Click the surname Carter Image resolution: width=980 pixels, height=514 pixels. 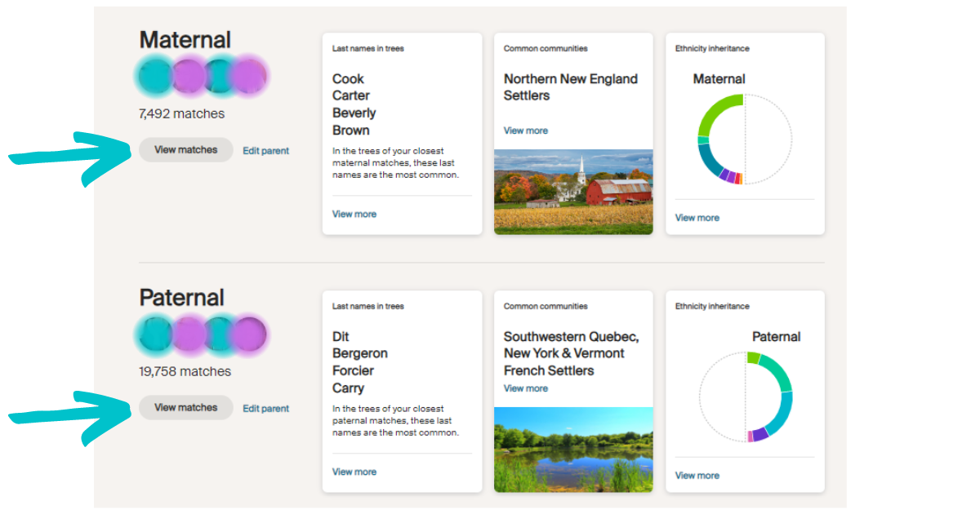351,96
